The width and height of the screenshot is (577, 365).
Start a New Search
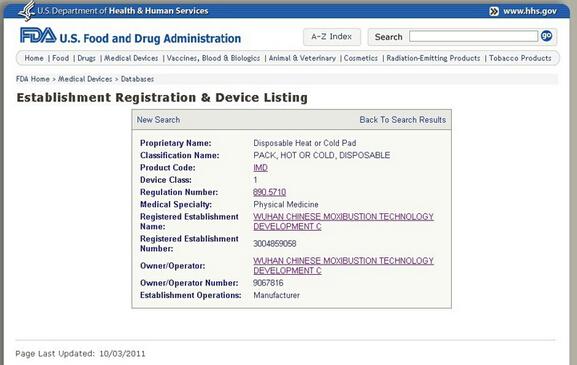(158, 120)
